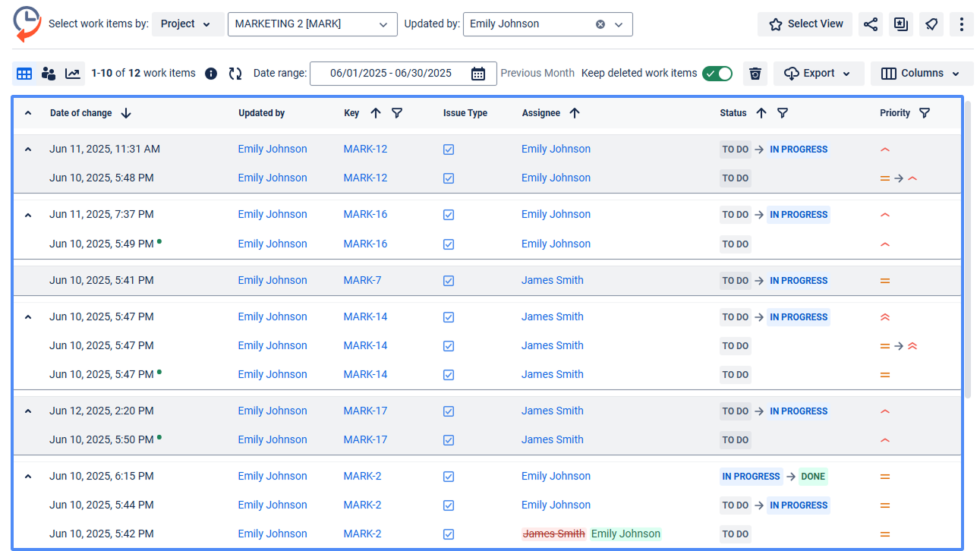This screenshot has width=980, height=551.
Task: Open the saved views star-list icon
Action: pyautogui.click(x=901, y=24)
